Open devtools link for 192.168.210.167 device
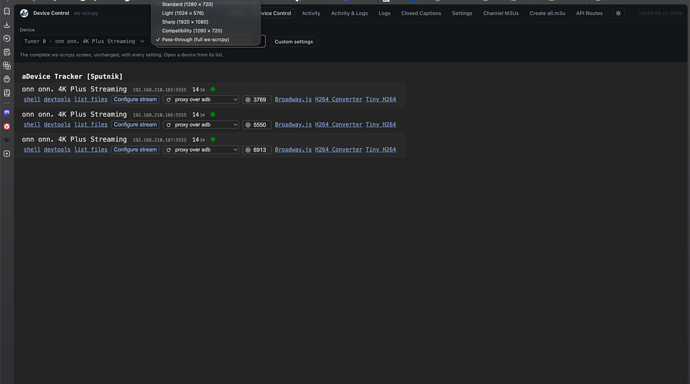 click(57, 150)
